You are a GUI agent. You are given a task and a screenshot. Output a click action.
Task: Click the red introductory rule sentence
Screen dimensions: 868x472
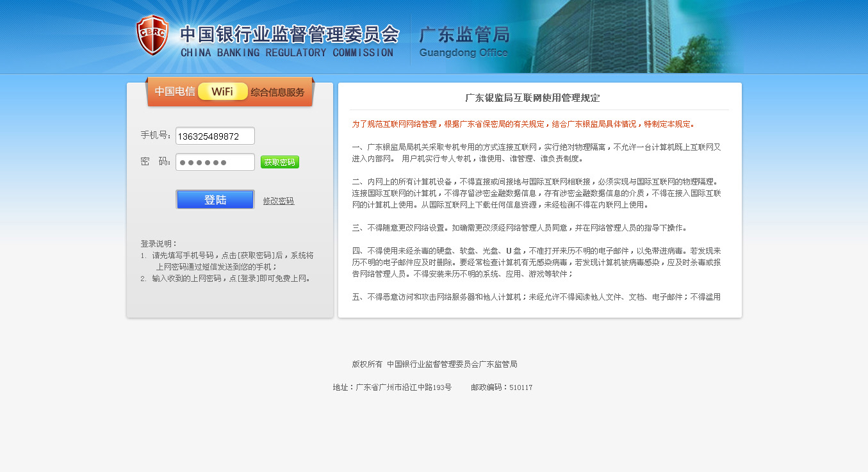click(x=523, y=124)
